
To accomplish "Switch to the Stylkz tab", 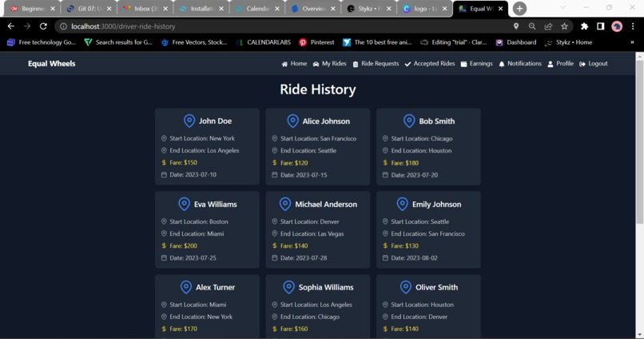I will point(369,9).
